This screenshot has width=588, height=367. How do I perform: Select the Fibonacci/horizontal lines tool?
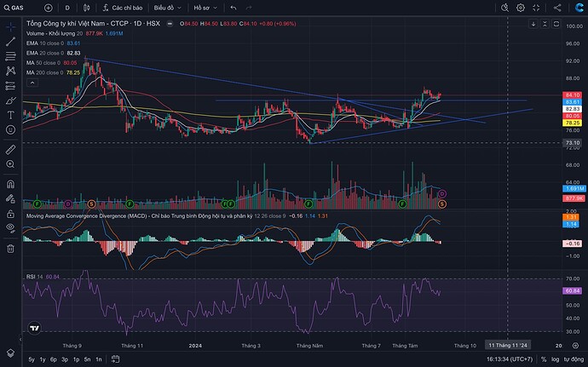10,56
